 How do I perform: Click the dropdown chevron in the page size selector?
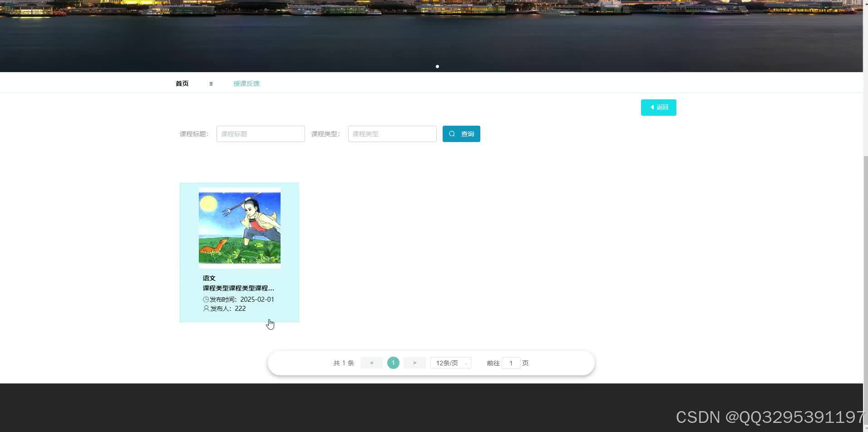(466, 363)
